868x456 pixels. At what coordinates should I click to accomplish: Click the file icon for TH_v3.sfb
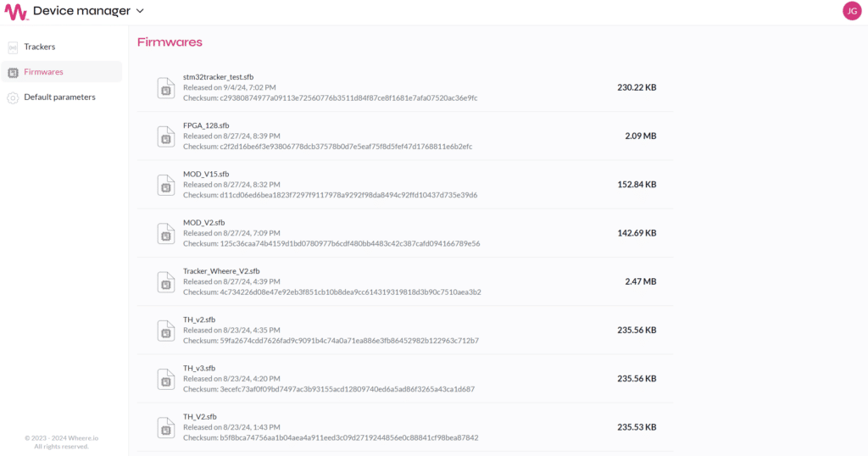[166, 379]
